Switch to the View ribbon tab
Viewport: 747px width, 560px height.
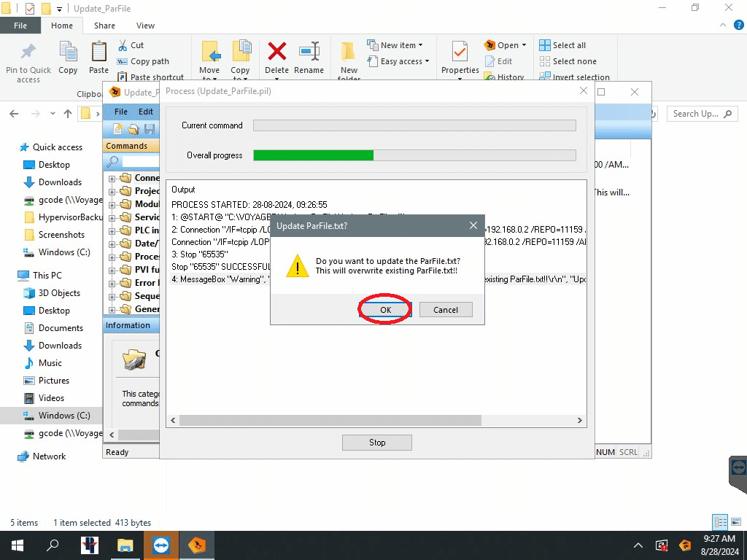pyautogui.click(x=145, y=26)
